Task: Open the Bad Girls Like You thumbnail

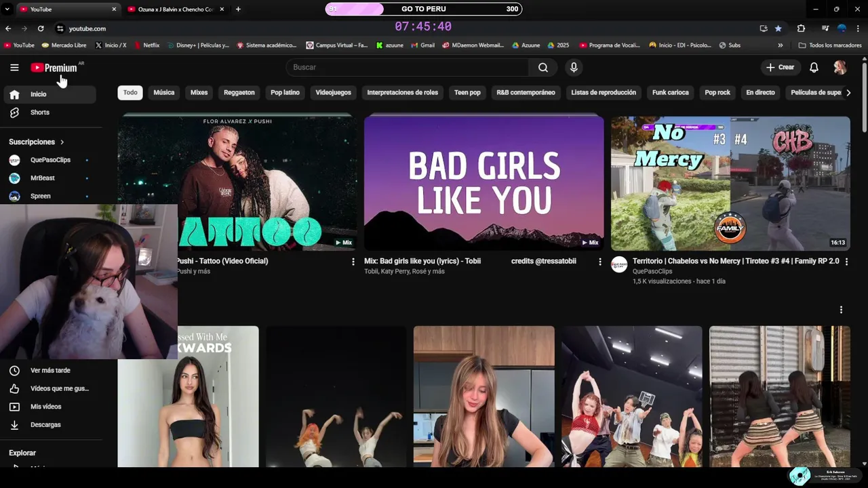Action: 484,183
